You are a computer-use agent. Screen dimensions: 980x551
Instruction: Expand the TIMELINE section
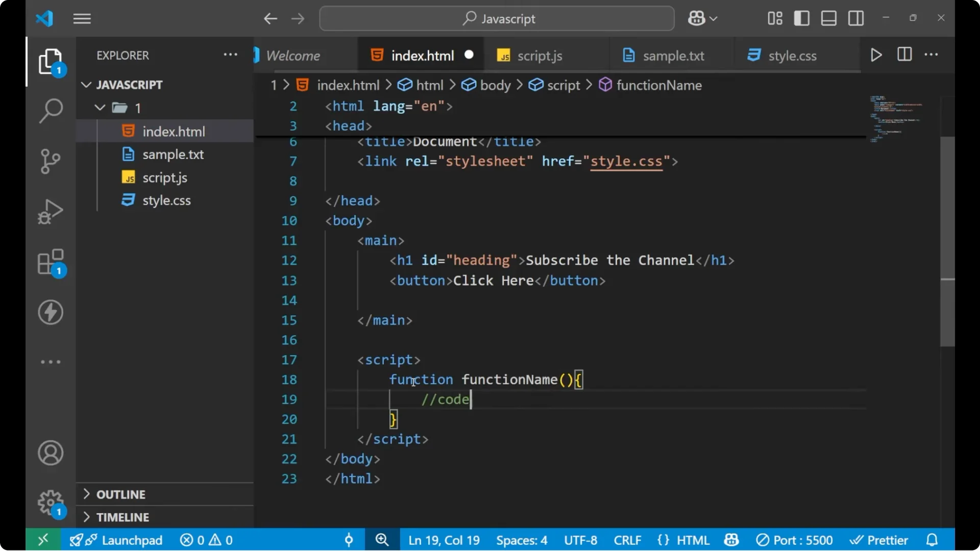click(124, 517)
